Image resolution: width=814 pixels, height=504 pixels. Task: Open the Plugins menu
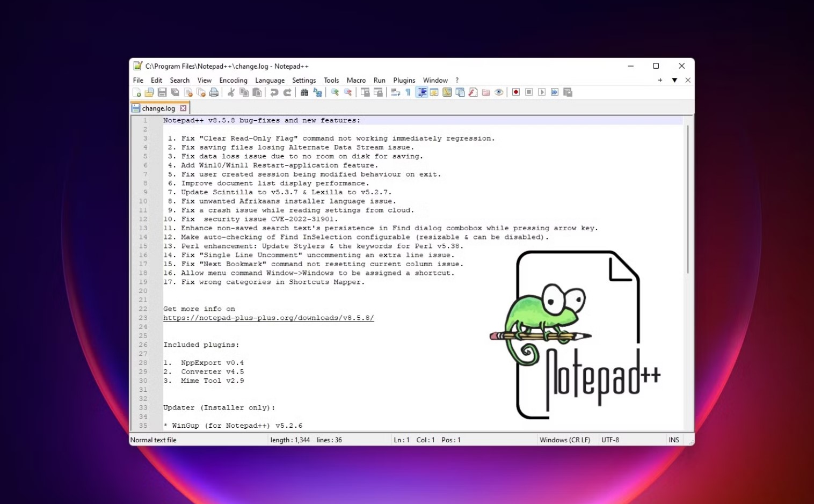point(404,81)
